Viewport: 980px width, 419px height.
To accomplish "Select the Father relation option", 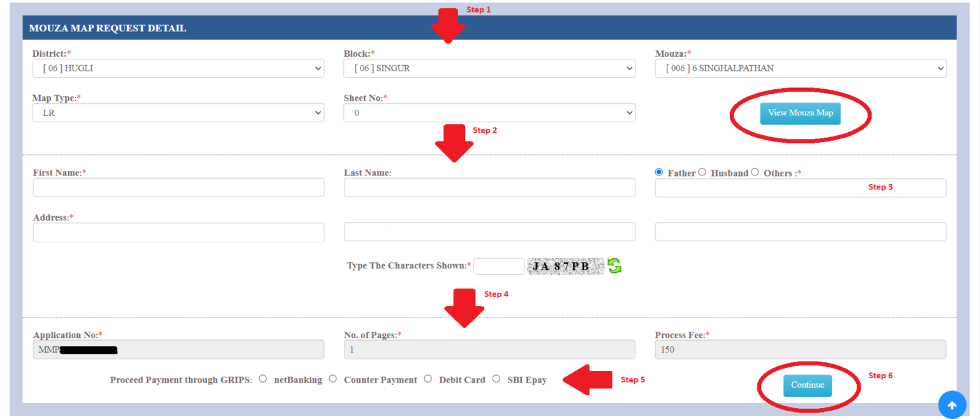I will click(x=658, y=172).
